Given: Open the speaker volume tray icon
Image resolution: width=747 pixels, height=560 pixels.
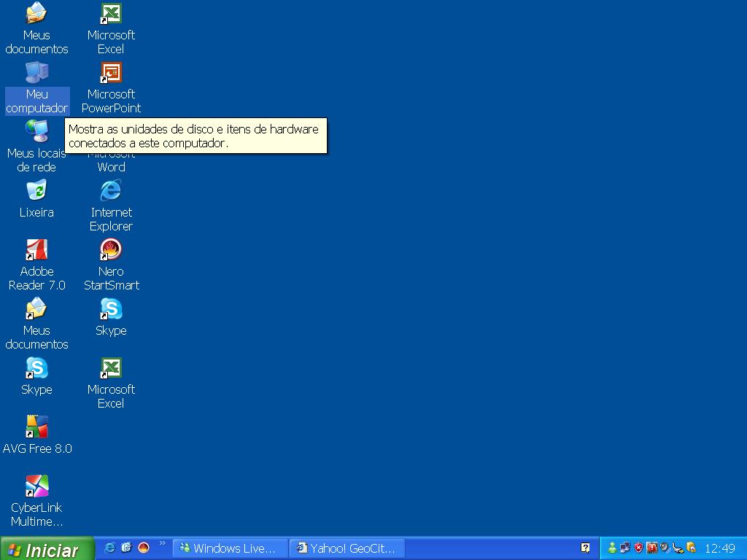Looking at the screenshot, I should 665,548.
